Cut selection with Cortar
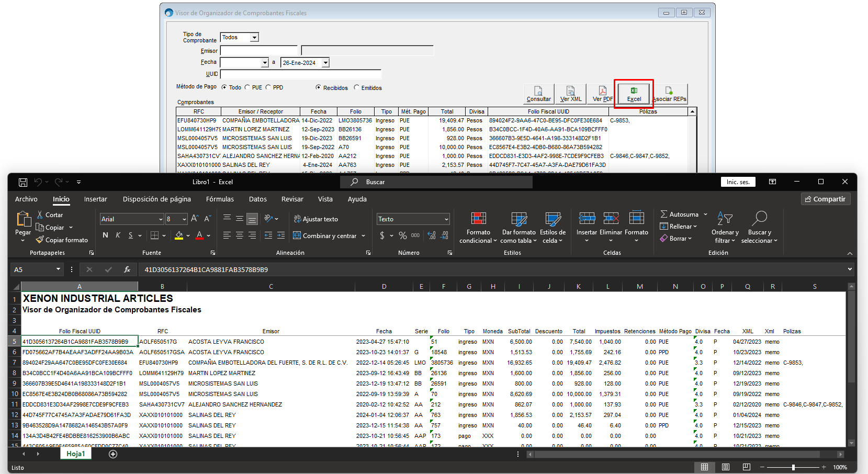 (x=50, y=215)
